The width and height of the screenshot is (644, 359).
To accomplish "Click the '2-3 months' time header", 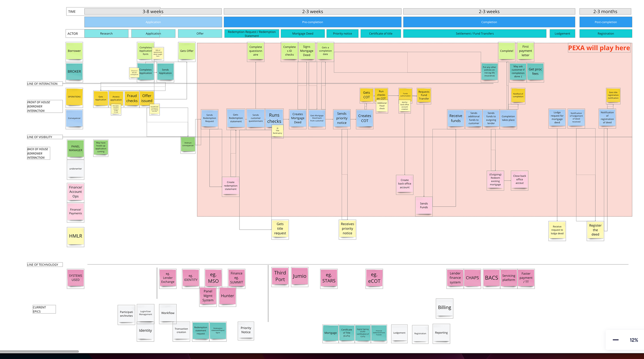I will click(605, 11).
